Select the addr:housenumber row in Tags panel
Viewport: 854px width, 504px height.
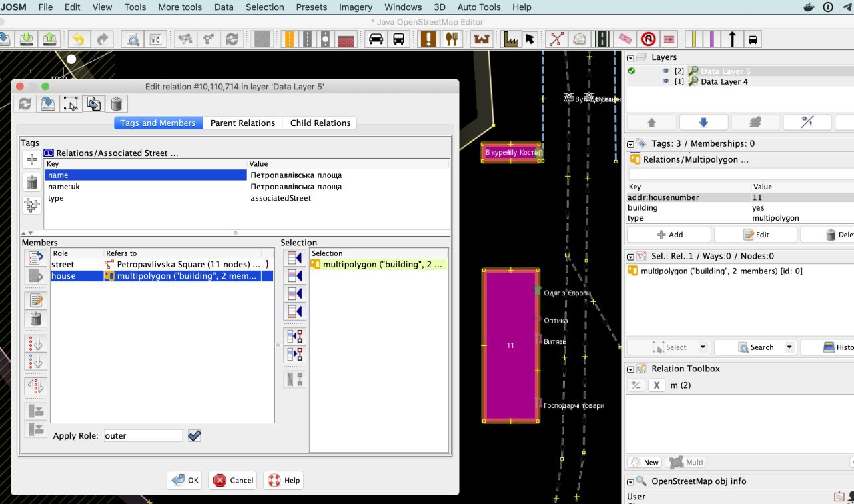tap(741, 197)
